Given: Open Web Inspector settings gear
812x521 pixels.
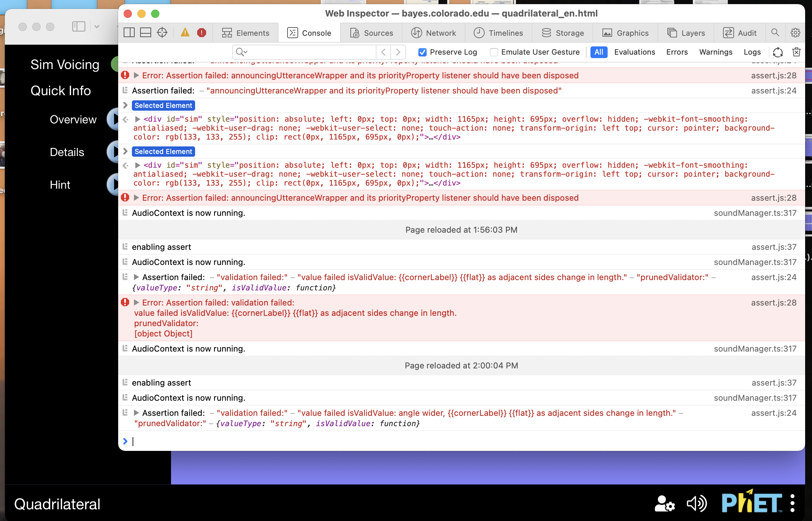Looking at the screenshot, I should pos(796,33).
